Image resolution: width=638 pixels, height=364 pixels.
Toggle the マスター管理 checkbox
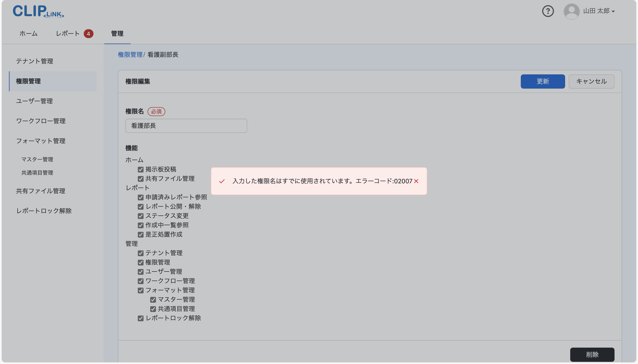click(x=153, y=300)
